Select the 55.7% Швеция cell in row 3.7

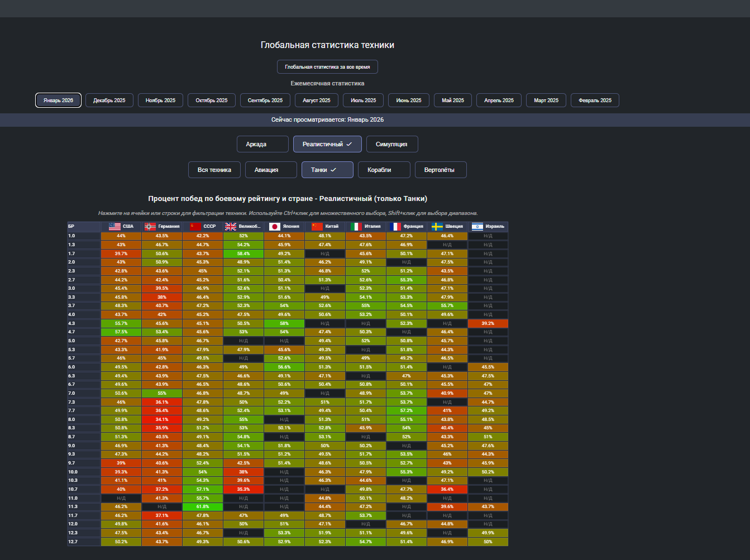pos(447,306)
